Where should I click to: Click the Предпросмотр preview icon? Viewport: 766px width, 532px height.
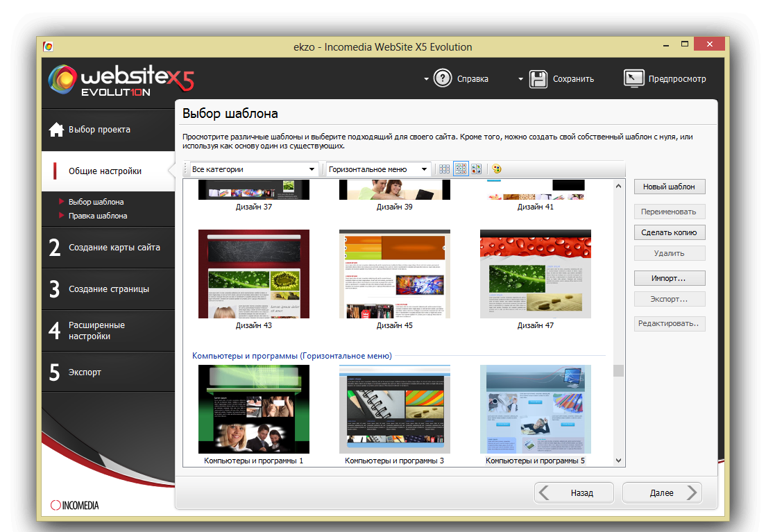tap(633, 78)
